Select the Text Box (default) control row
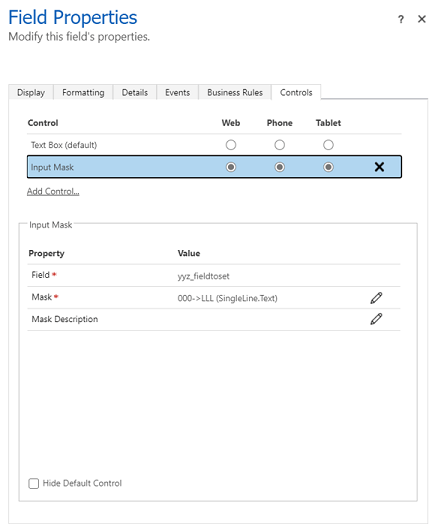 point(214,145)
